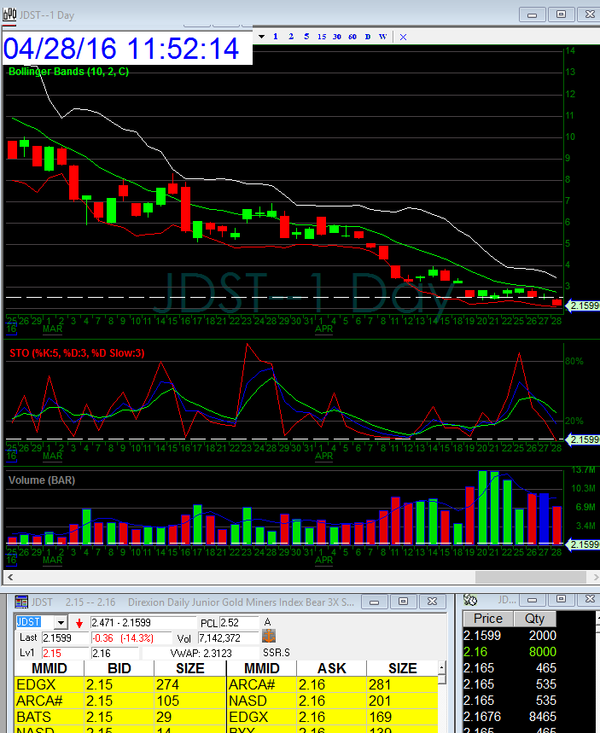Click the SSR.S status text
This screenshot has height=733, width=600.
click(276, 653)
